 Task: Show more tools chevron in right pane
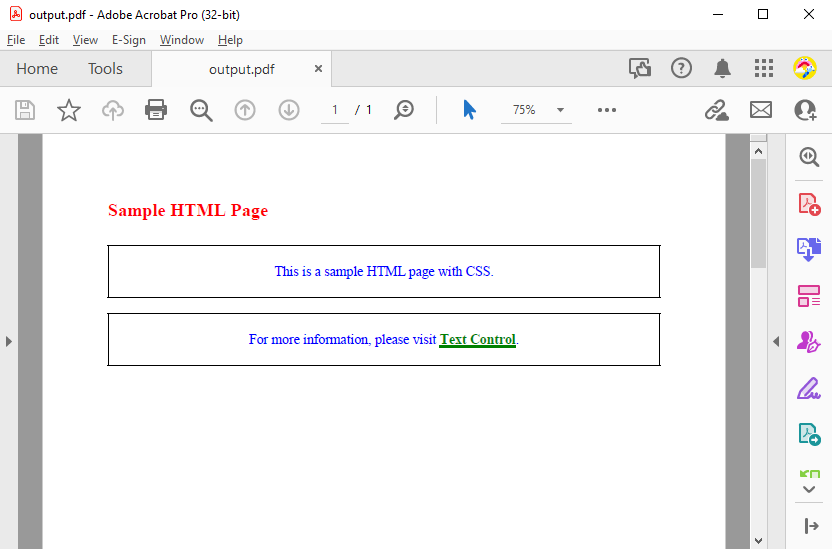(x=809, y=489)
